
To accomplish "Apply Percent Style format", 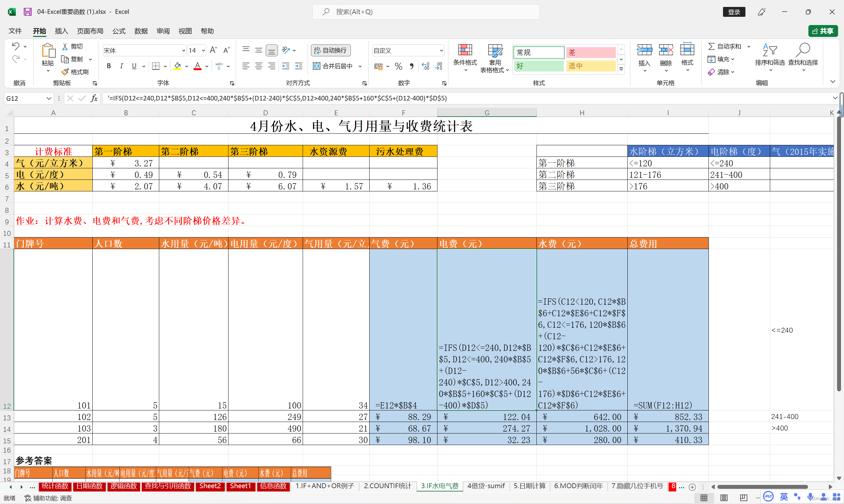I will (398, 66).
